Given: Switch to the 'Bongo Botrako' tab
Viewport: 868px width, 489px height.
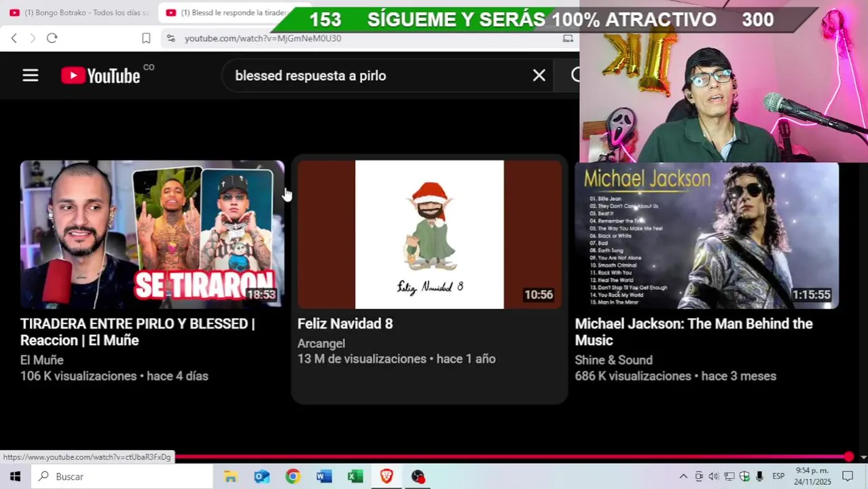Looking at the screenshot, I should click(79, 12).
